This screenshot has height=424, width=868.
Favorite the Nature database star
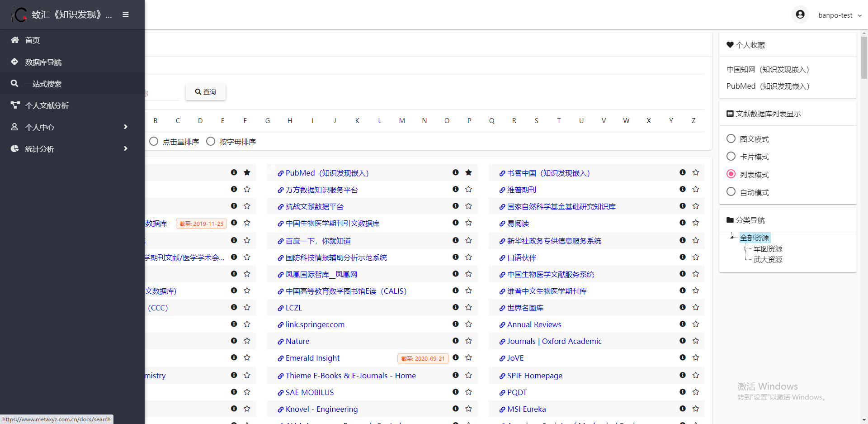[468, 341]
